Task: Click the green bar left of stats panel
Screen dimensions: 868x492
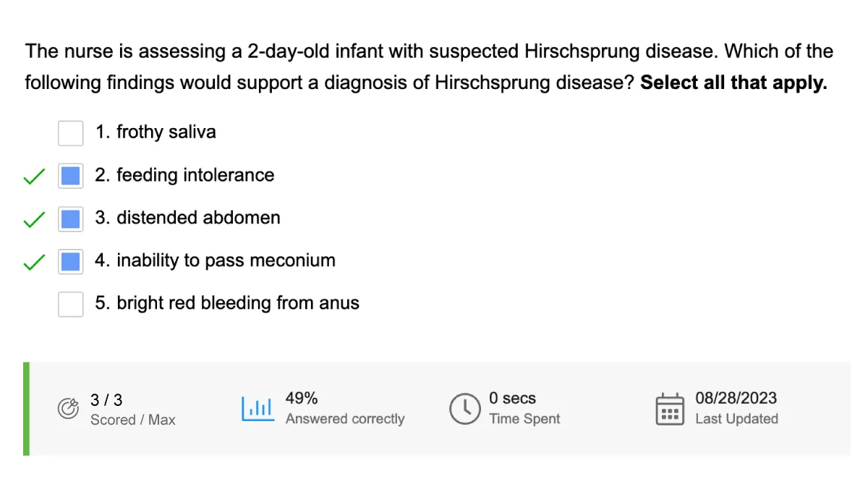Action: tap(27, 409)
